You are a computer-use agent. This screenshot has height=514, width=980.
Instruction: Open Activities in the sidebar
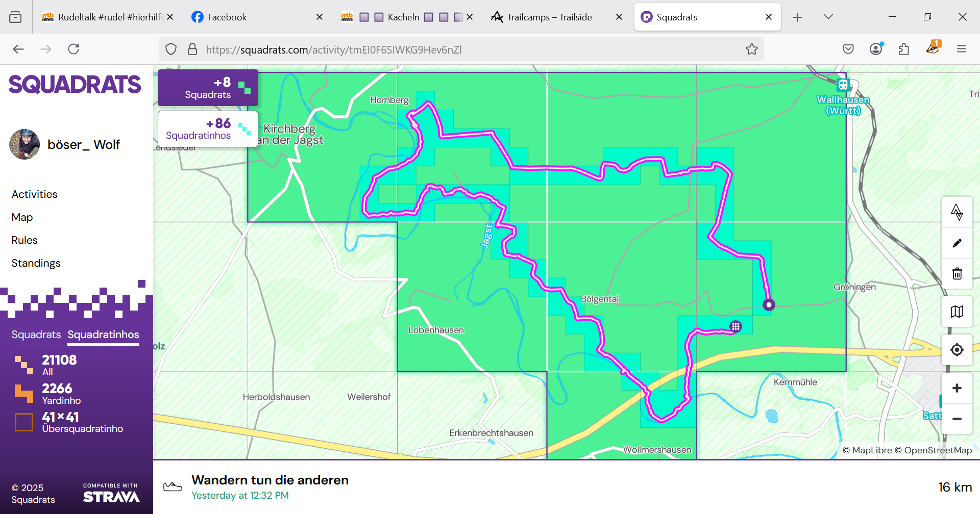[34, 194]
